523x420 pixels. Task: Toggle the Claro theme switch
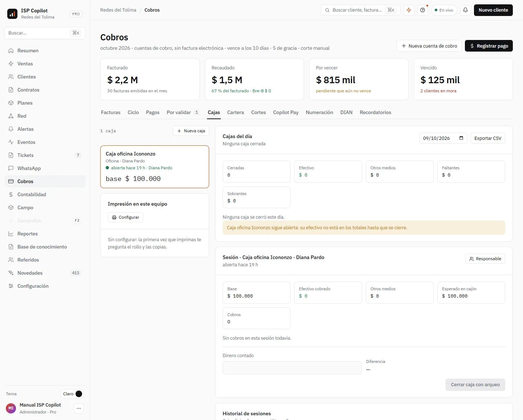72,394
